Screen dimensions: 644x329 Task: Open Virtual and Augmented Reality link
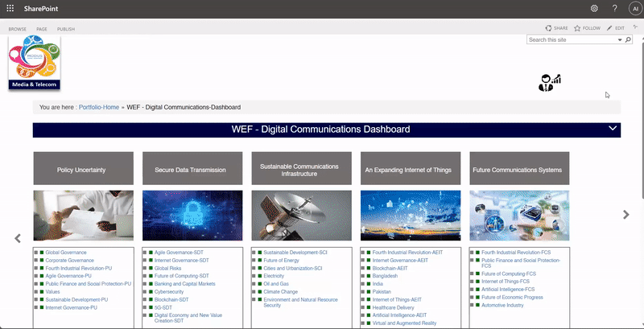pyautogui.click(x=404, y=323)
